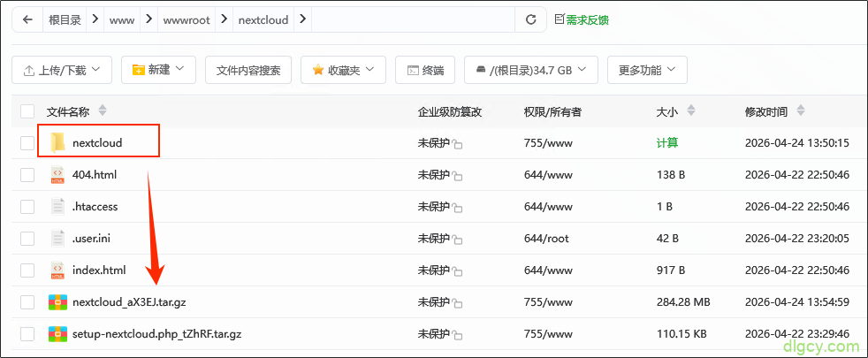Viewport: 868px width, 358px height.
Task: Select file name .htaccess
Action: 95,207
